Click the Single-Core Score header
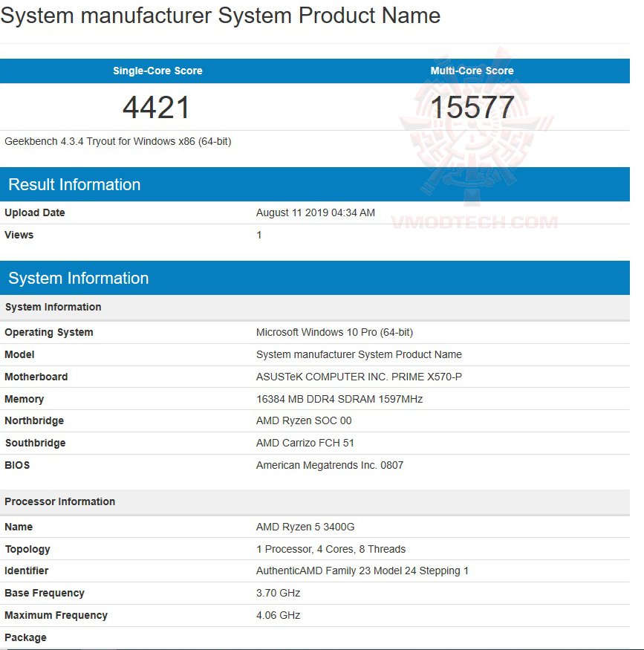Screen dimensions: 644x650 pyautogui.click(x=158, y=71)
